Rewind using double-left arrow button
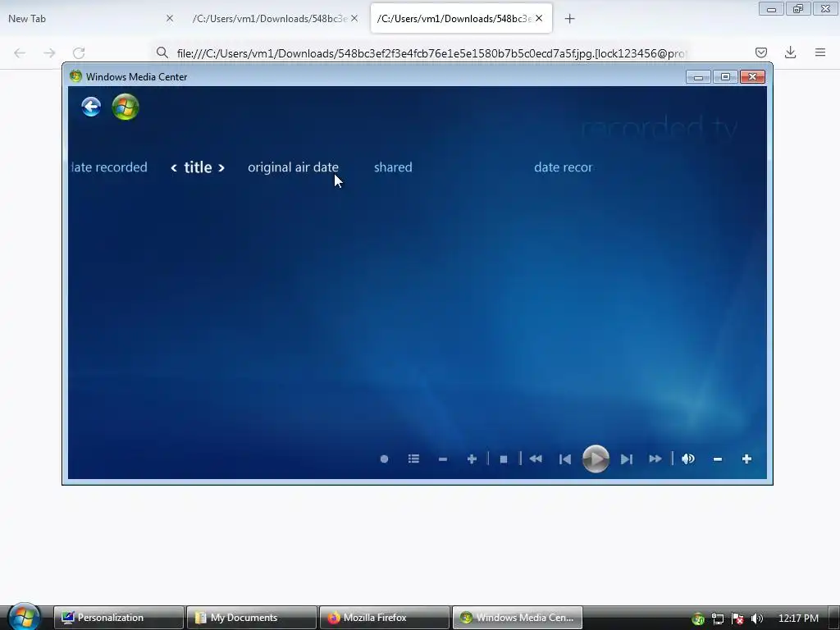Viewport: 840px width, 630px height. pos(536,459)
